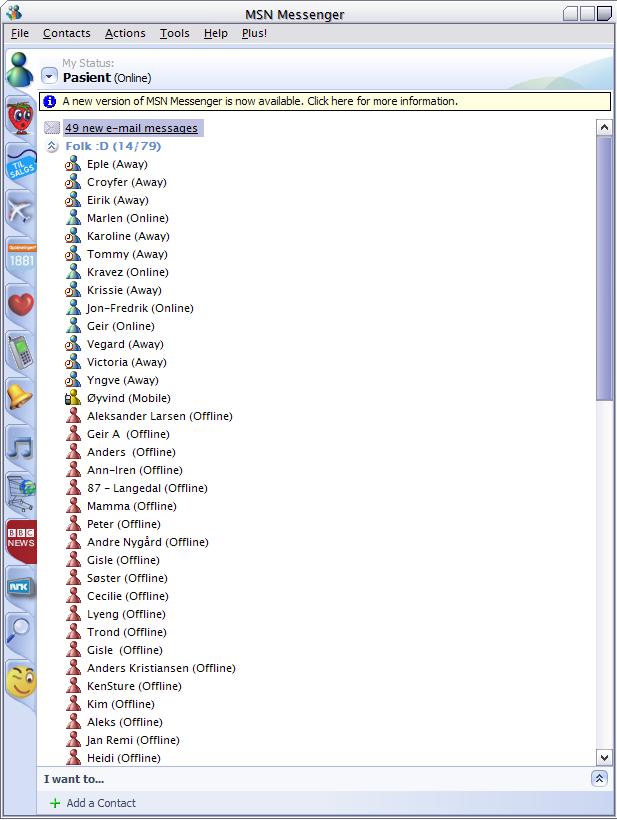Open the 1881 directory tab
The height and width of the screenshot is (820, 617).
pos(21,258)
